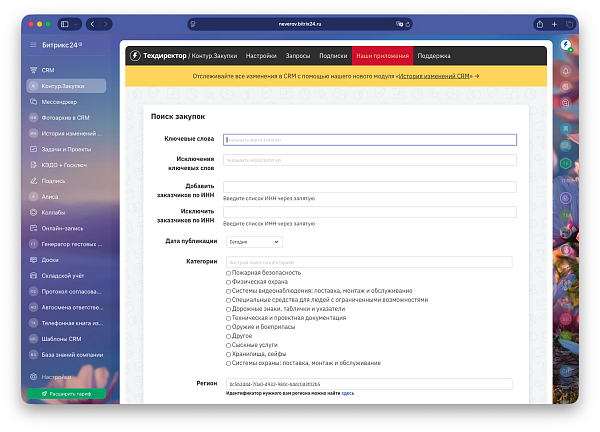Check Специальные средства для людей category

tap(228, 300)
